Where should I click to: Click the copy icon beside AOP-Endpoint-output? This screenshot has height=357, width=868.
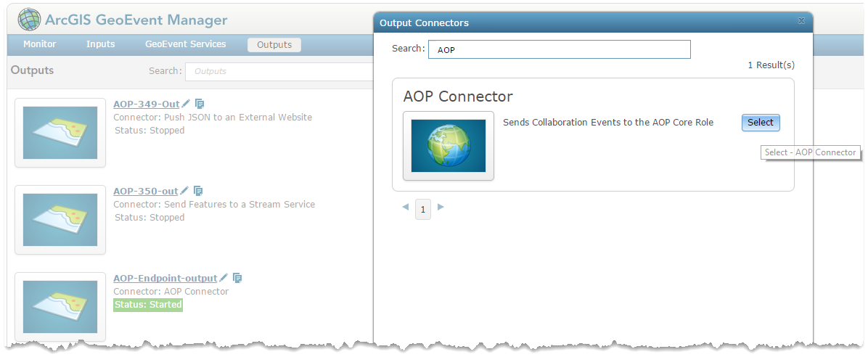click(x=237, y=278)
